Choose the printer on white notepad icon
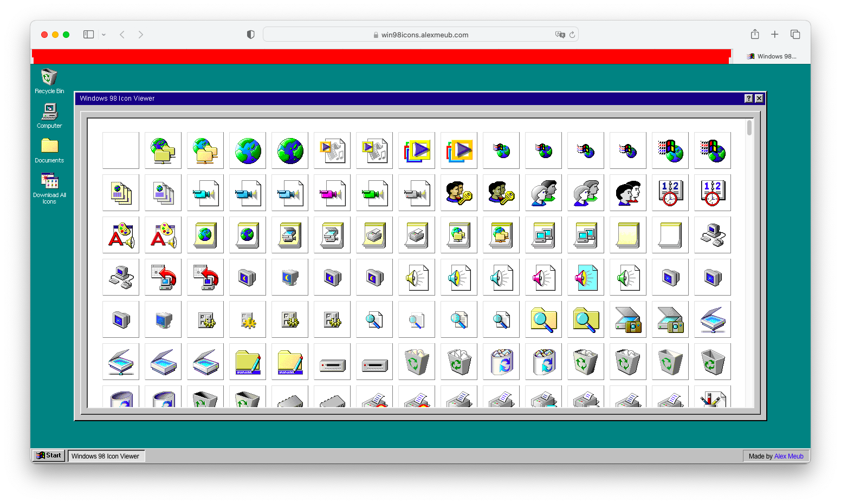Screen dimensions: 841x504 (417, 235)
